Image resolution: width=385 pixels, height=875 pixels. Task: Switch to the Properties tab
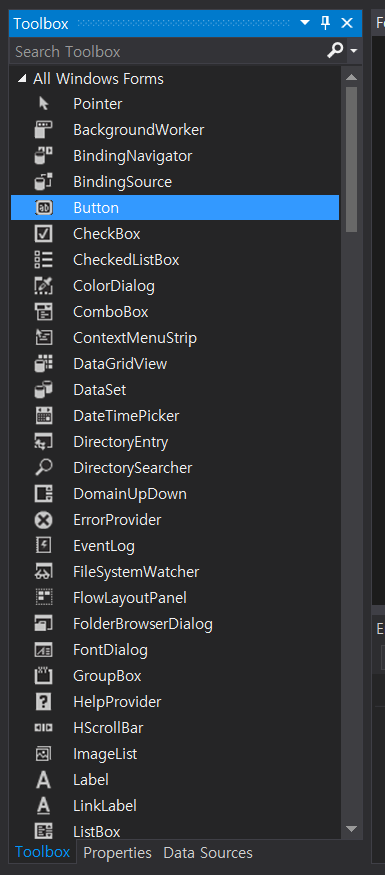[117, 853]
